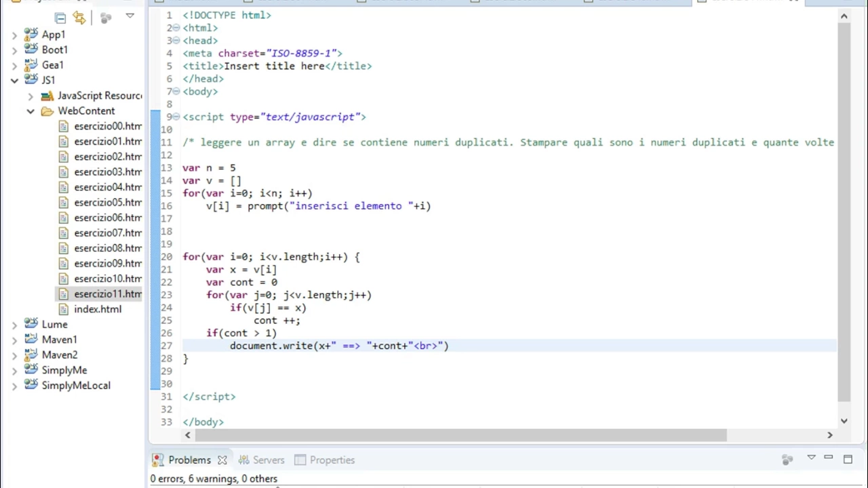
Task: Select esercizio09.html in the tree
Action: [x=108, y=263]
